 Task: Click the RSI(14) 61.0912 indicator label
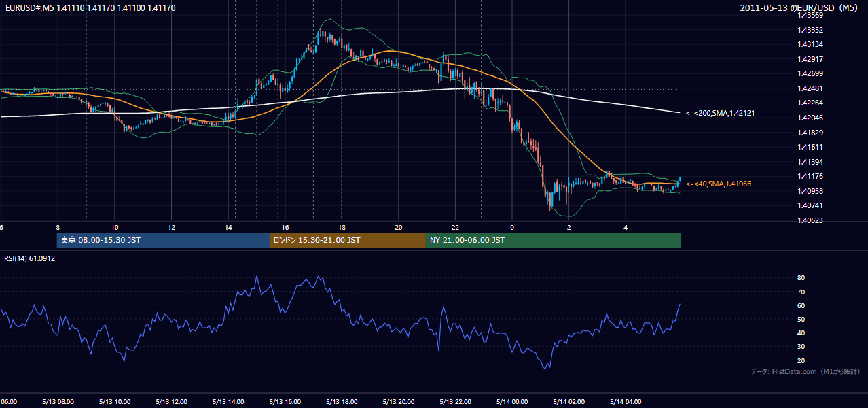coord(30,258)
